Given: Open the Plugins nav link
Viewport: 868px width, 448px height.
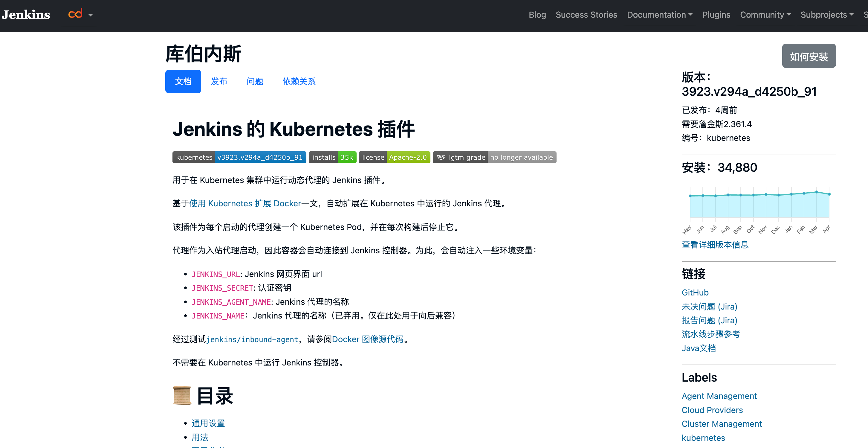Looking at the screenshot, I should coord(716,15).
